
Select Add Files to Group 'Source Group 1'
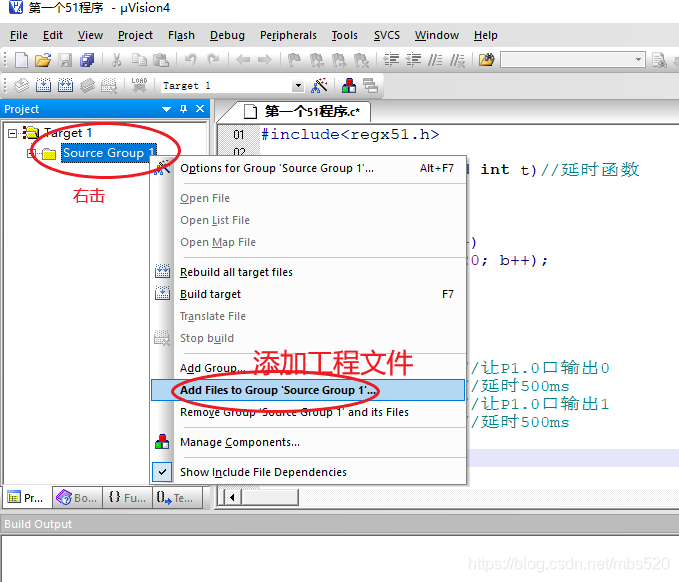[308, 390]
